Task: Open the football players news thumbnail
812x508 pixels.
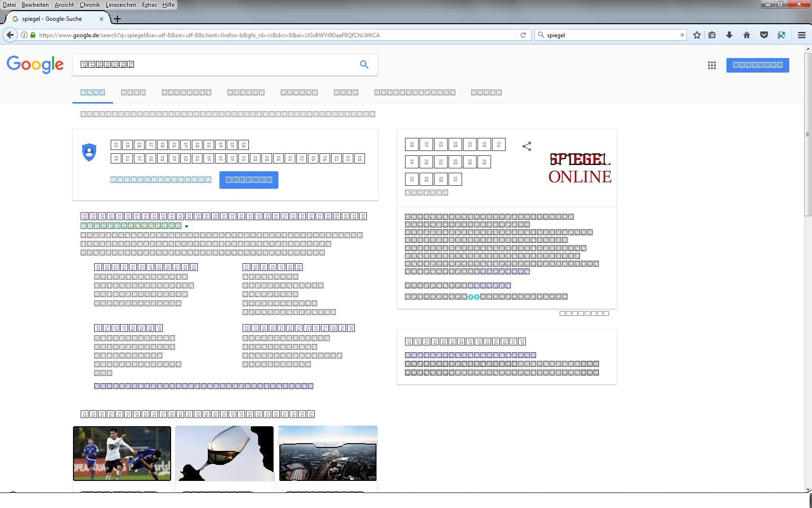Action: point(122,453)
